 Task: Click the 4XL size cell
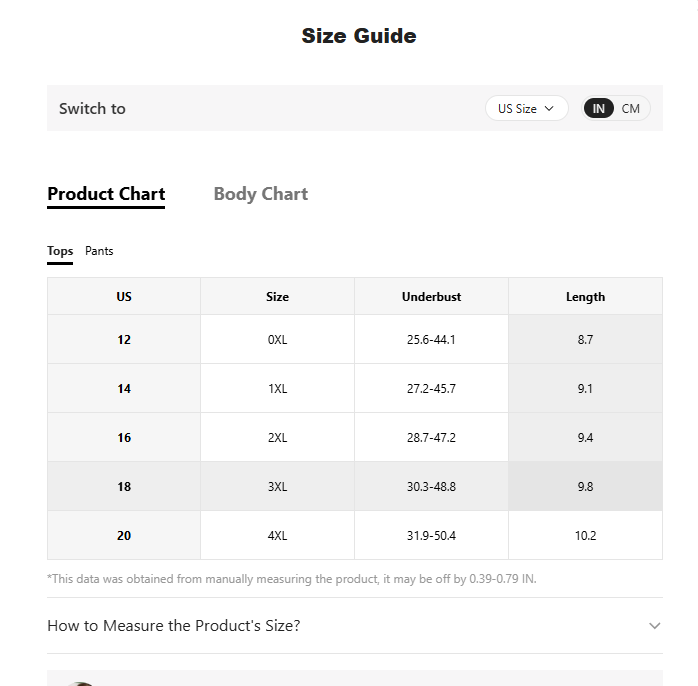click(277, 535)
